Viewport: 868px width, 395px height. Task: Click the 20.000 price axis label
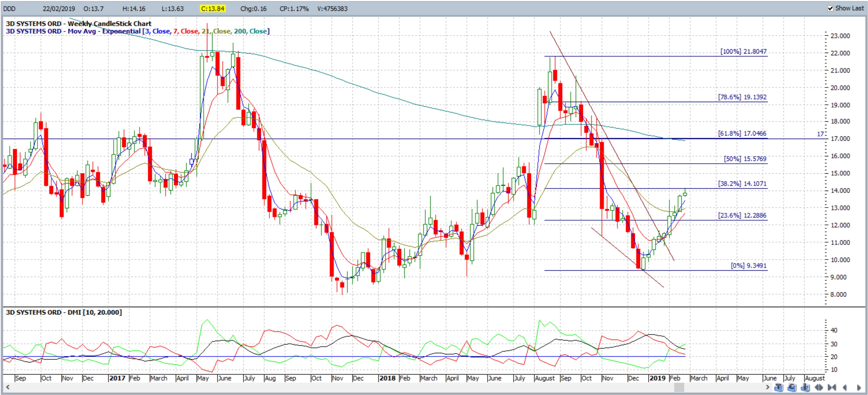tap(840, 88)
